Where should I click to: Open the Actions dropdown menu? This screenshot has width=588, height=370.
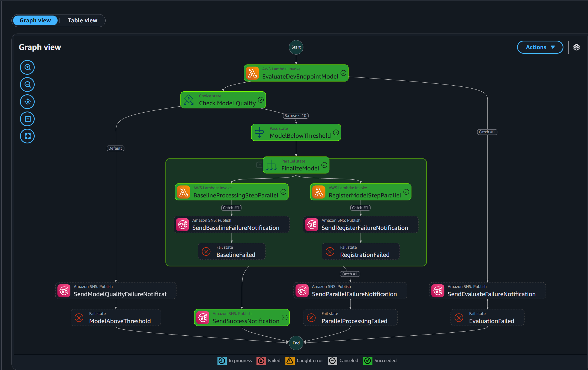click(x=540, y=47)
